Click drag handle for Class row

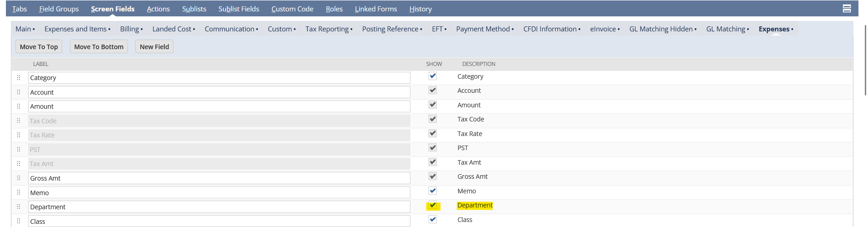tap(19, 221)
